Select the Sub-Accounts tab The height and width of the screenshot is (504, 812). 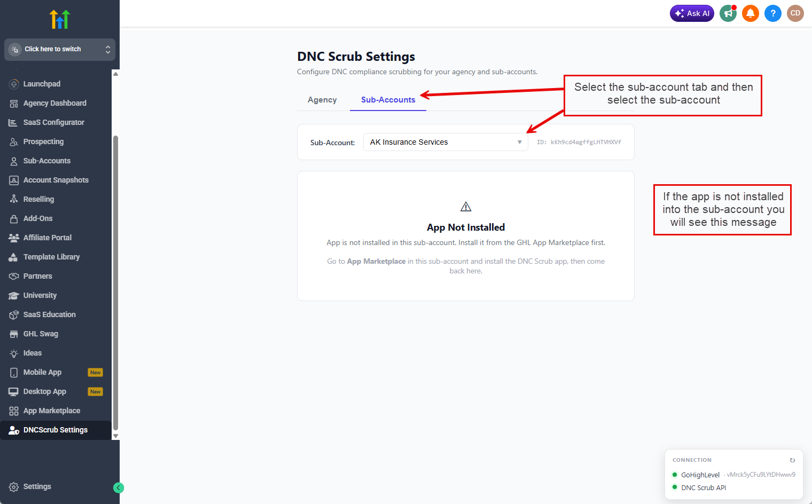pos(388,100)
